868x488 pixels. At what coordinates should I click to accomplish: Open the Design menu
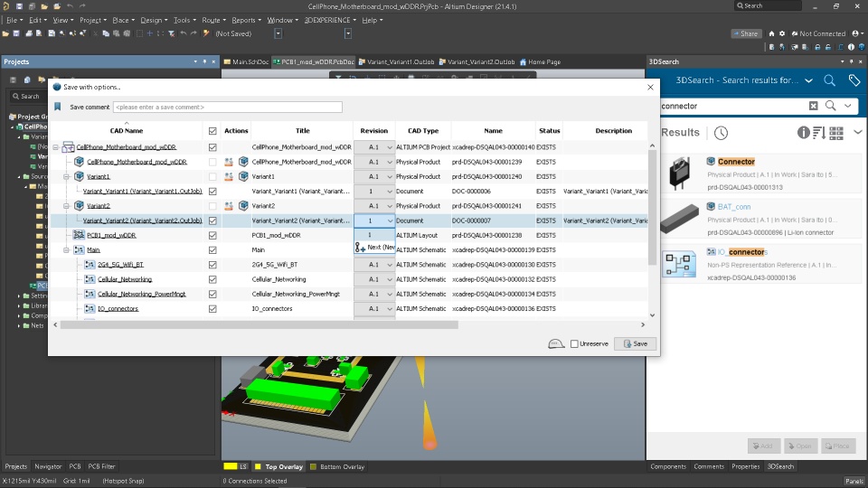[154, 20]
